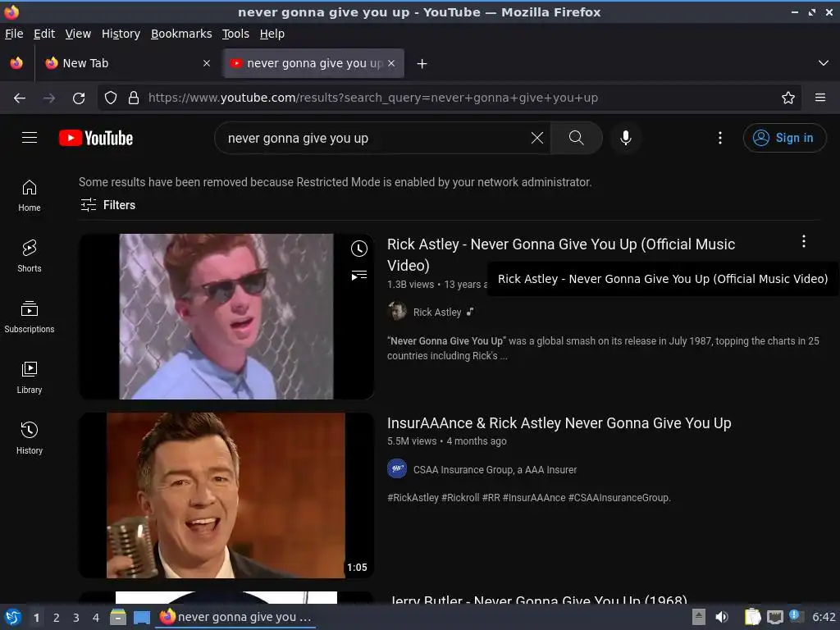Screen dimensions: 840x630
Task: Open Rick Astley channel name link
Action: 437,312
